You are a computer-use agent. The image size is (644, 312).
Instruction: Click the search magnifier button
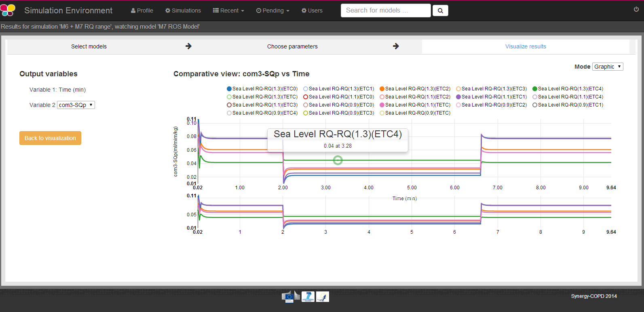point(440,11)
